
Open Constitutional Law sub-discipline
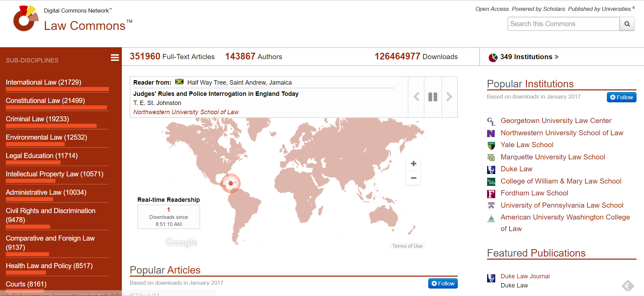(x=45, y=101)
